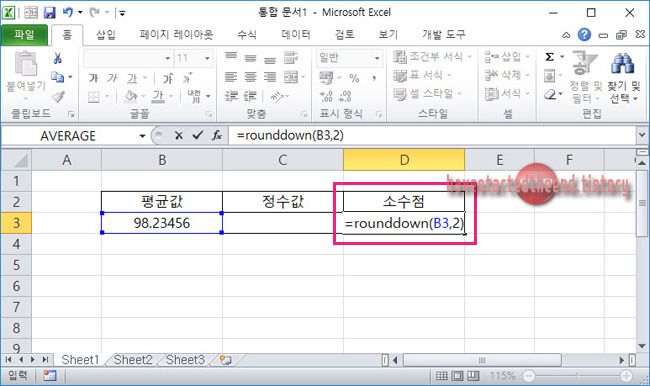Collapse the ribbon with the caret icon
Screen dimensions: 650x386
click(566, 35)
